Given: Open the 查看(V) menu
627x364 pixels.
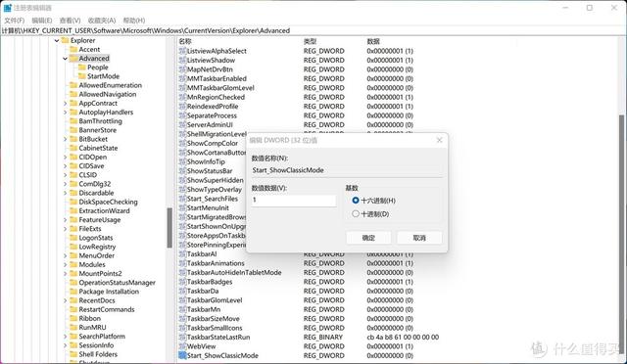Looking at the screenshot, I should 70,21.
